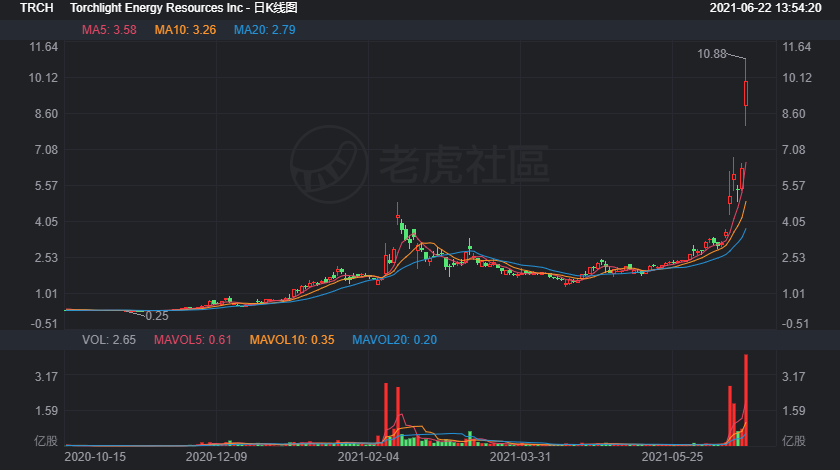The height and width of the screenshot is (470, 840).
Task: Click the 0.25 low price label
Action: 156,316
